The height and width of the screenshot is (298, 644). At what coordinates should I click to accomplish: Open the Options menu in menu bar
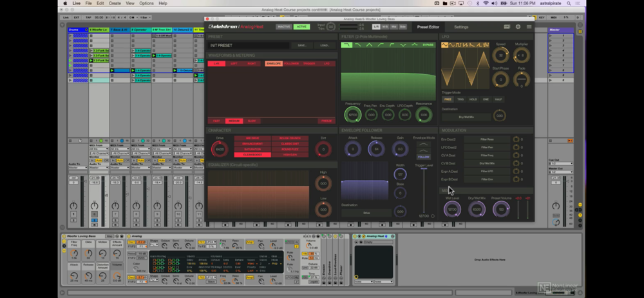coord(146,3)
